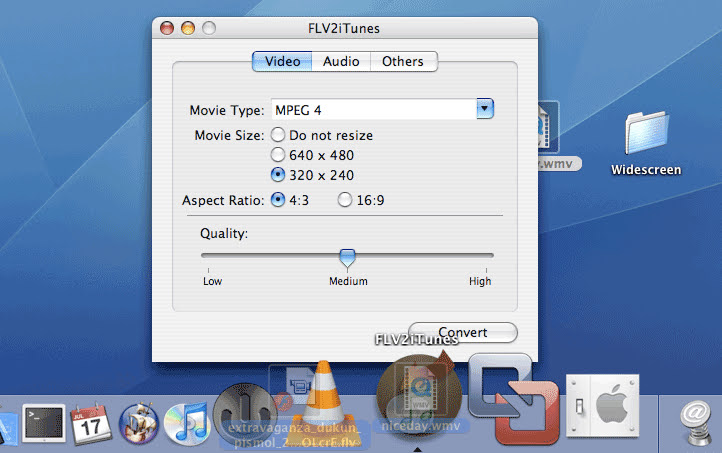Viewport: 722px width, 453px height.
Task: Minimize the FLV2iTunes window with yellow button
Action: [188, 28]
